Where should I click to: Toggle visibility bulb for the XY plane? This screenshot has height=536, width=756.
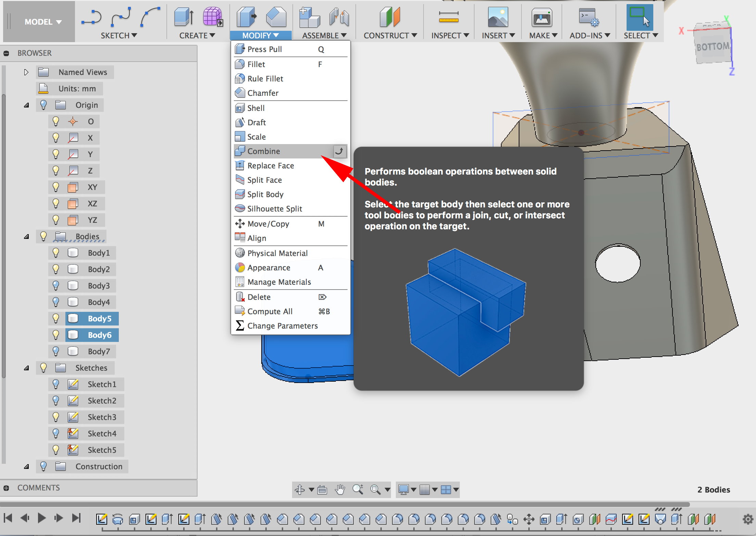(56, 187)
